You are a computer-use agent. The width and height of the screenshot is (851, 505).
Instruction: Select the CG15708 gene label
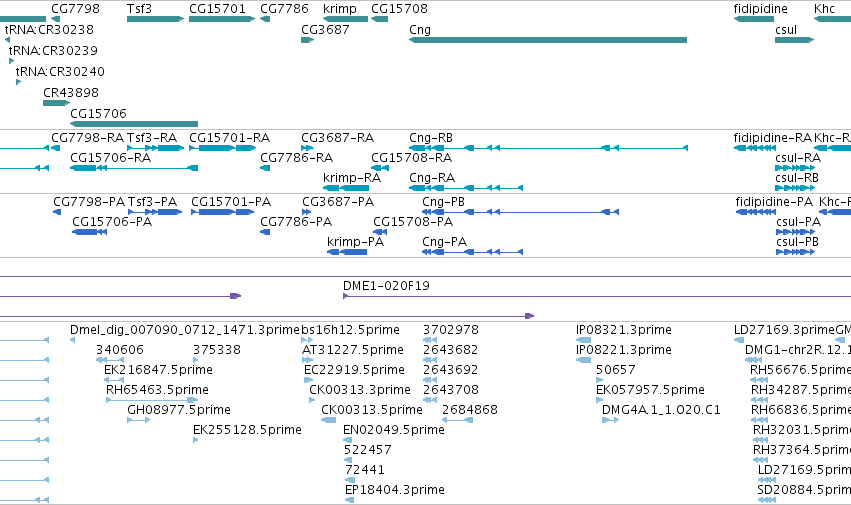(x=399, y=9)
